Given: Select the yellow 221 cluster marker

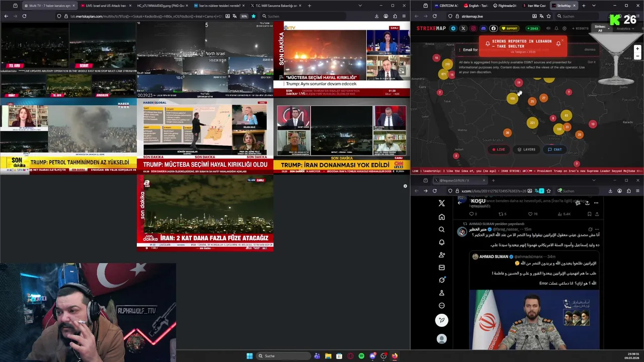Looking at the screenshot, I should (533, 123).
